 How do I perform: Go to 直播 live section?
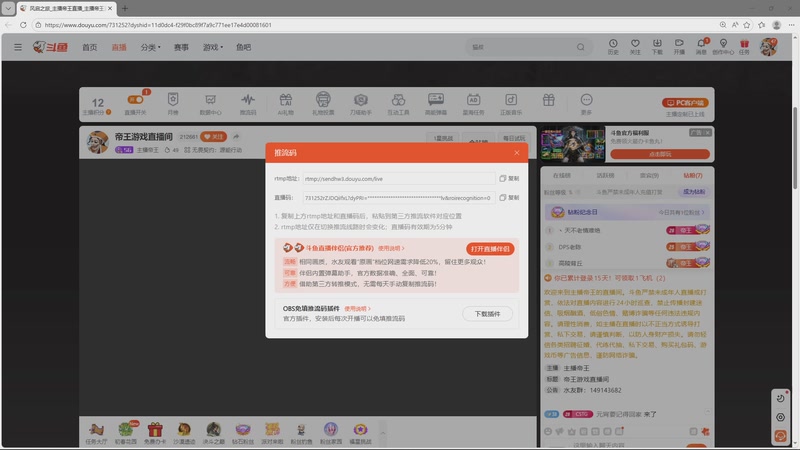119,47
